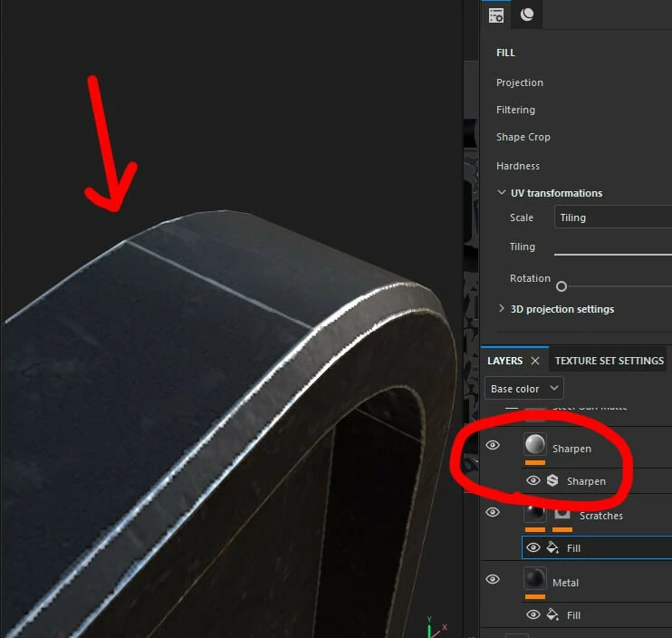Click the Filtering property label
Viewport: 672px width, 638px height.
(x=515, y=110)
